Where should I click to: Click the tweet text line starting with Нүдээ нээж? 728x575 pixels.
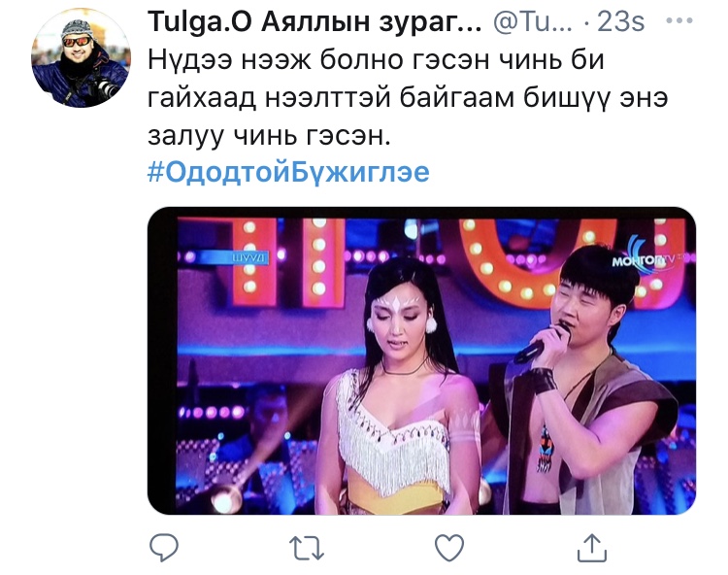(376, 60)
